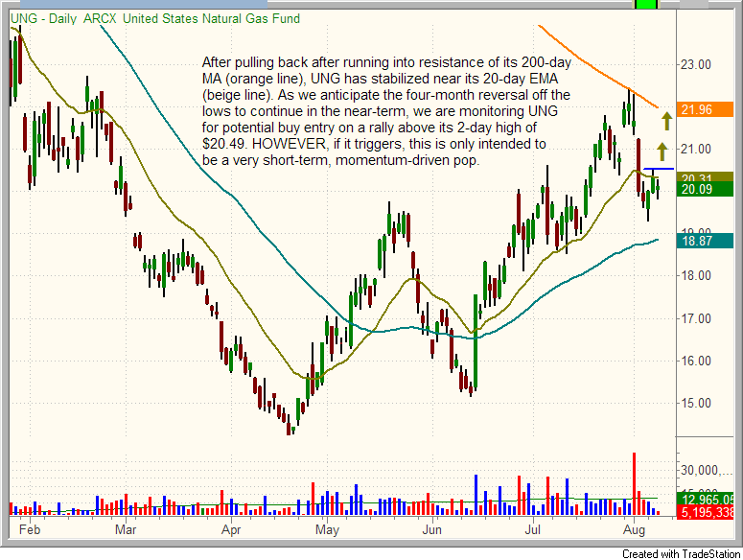Click the 17.00 price axis label
The width and height of the screenshot is (743, 560).
click(696, 318)
